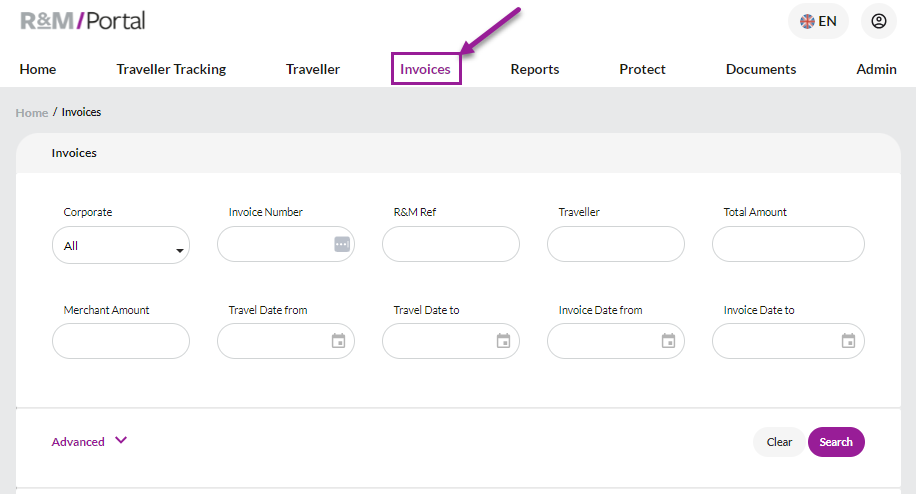916x494 pixels.
Task: Click into the Total Amount field
Action: pyautogui.click(x=788, y=244)
